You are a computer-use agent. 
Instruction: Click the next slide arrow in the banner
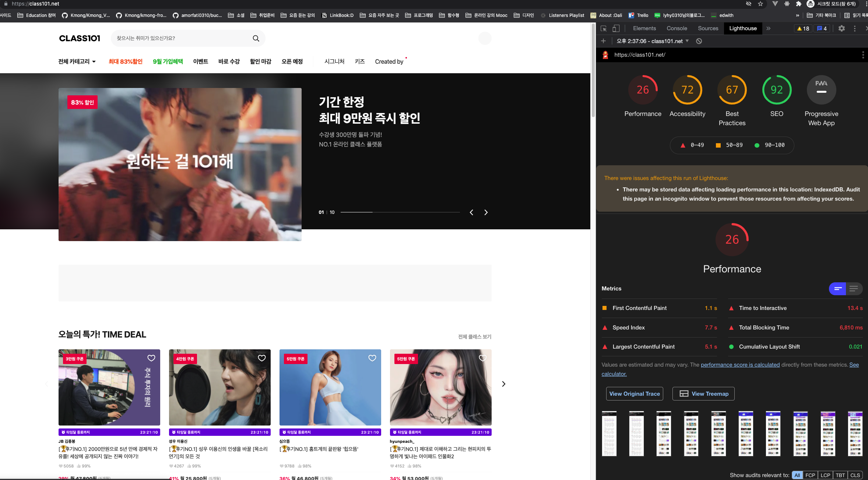[486, 212]
